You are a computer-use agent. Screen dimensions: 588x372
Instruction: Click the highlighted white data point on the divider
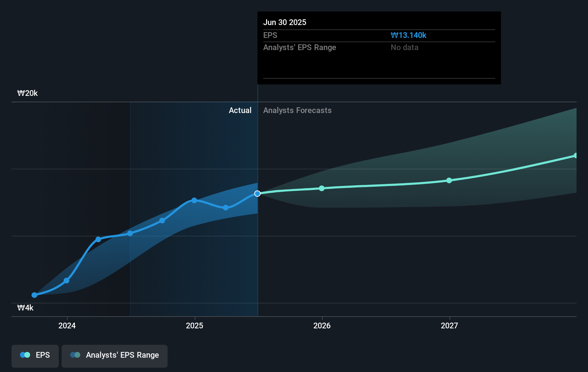257,194
